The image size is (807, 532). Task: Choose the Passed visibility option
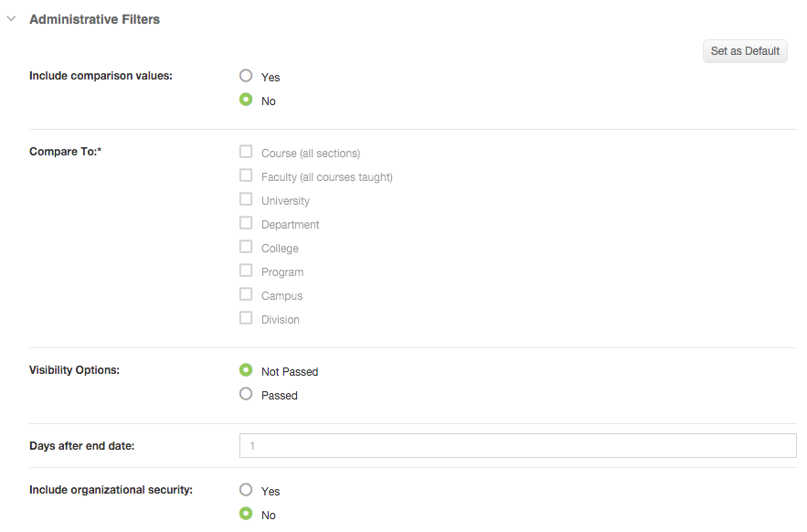[x=246, y=394]
